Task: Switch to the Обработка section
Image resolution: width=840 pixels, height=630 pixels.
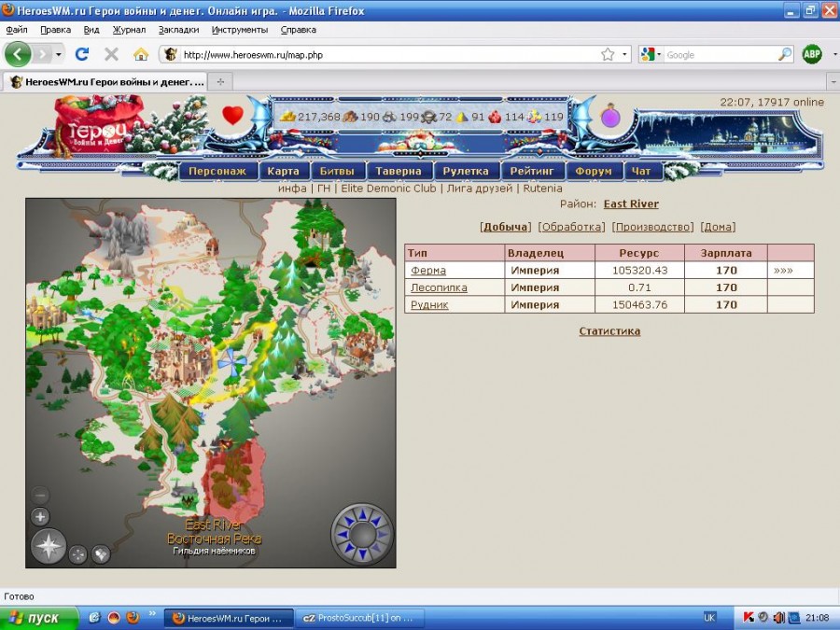Action: [x=571, y=227]
